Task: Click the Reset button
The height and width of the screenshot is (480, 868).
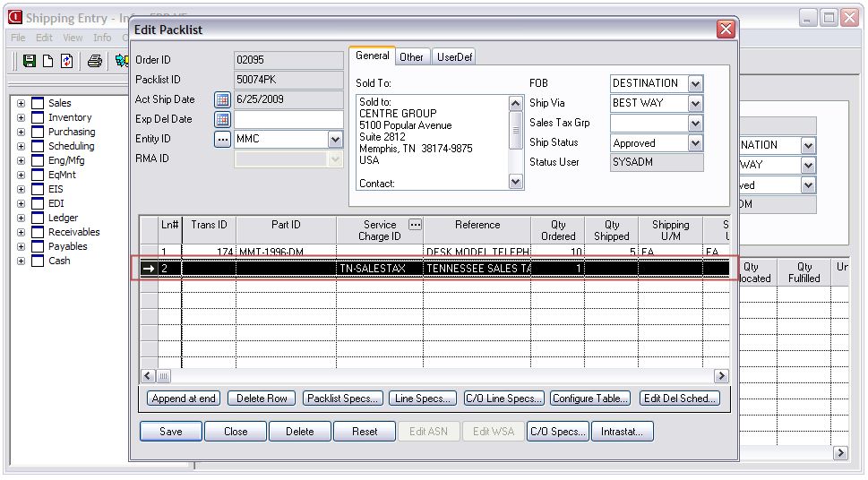Action: 365,432
